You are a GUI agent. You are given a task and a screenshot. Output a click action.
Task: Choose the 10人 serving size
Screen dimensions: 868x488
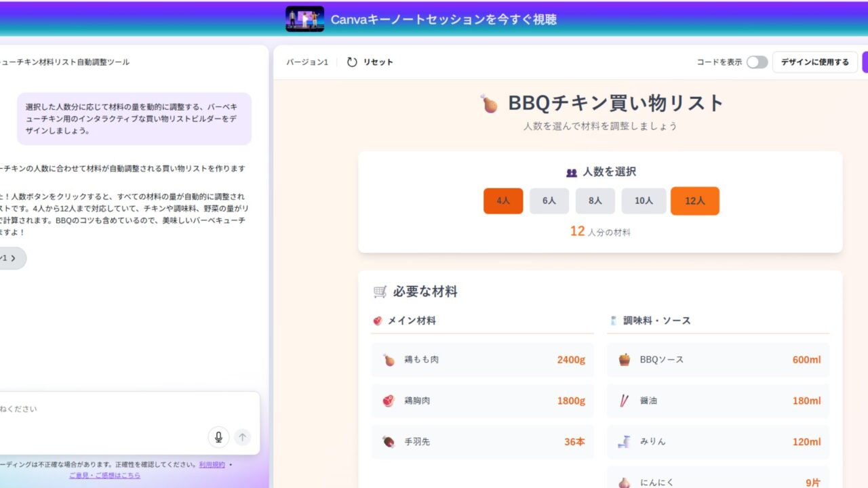[x=644, y=201]
